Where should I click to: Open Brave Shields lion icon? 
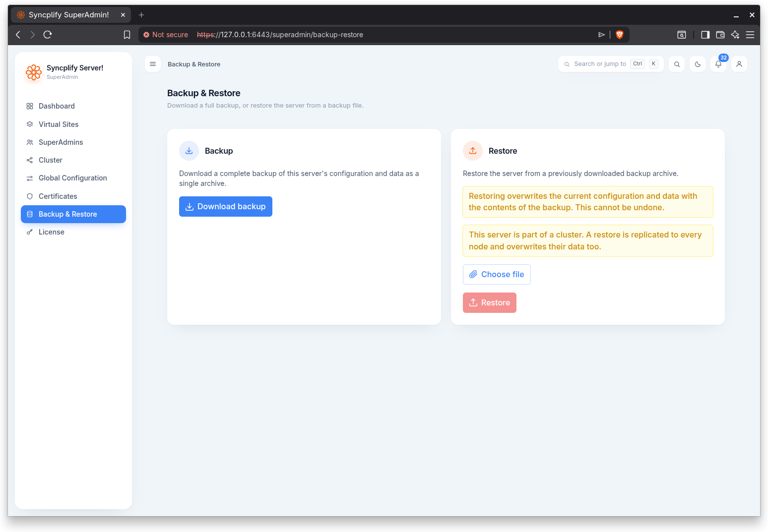tap(620, 35)
